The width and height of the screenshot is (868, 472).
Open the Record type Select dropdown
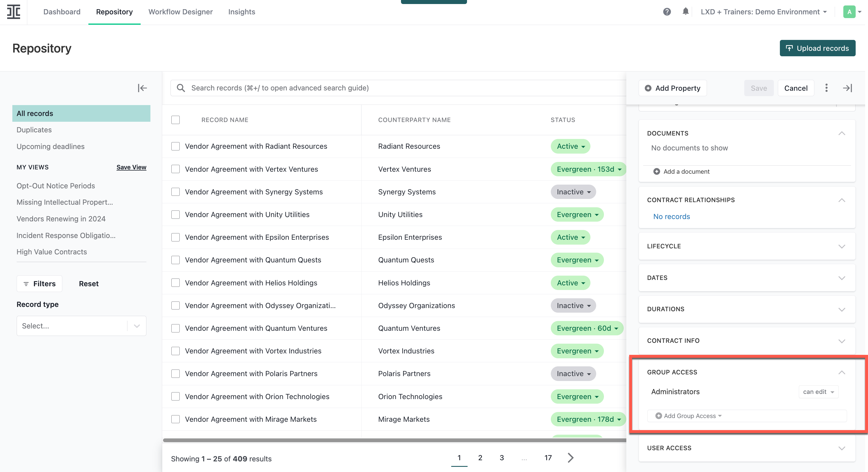point(81,326)
